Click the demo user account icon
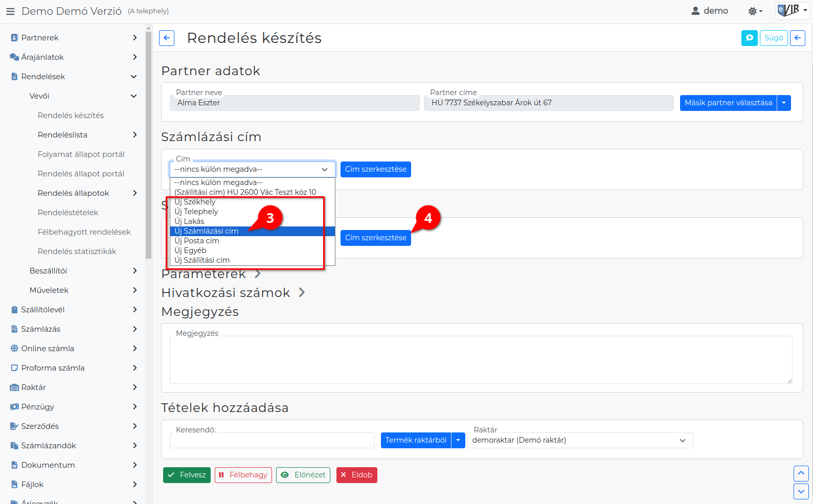Image resolution: width=813 pixels, height=504 pixels. pos(695,11)
